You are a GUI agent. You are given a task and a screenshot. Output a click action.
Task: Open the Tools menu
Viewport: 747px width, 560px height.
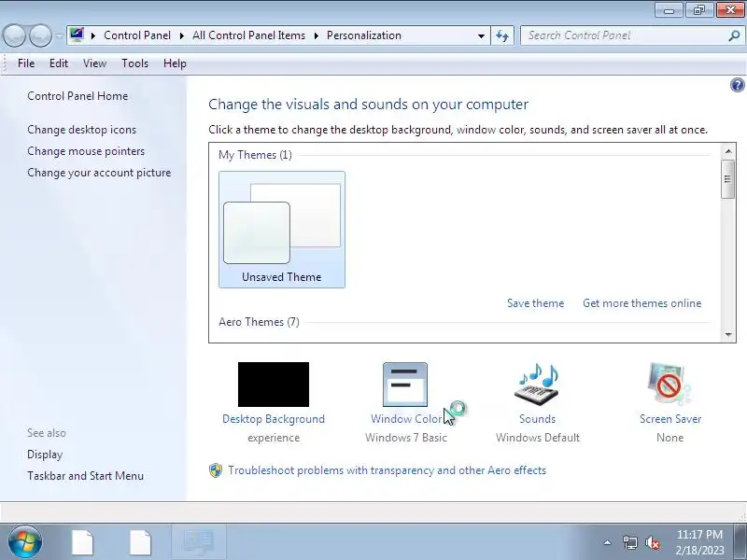click(134, 63)
